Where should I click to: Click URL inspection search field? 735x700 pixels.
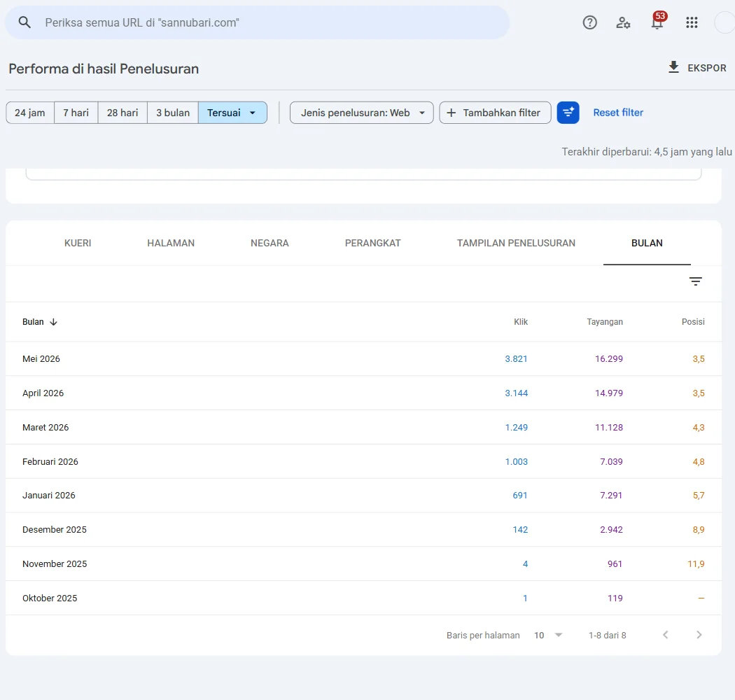point(258,22)
